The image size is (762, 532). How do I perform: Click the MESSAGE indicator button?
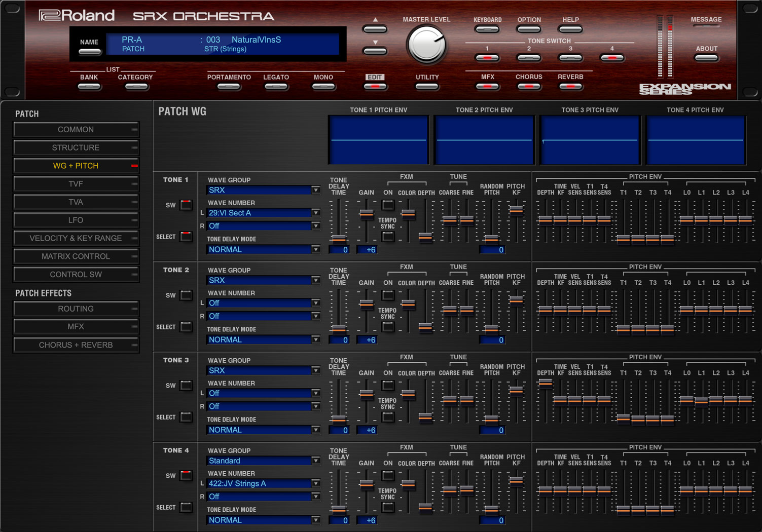coord(706,25)
